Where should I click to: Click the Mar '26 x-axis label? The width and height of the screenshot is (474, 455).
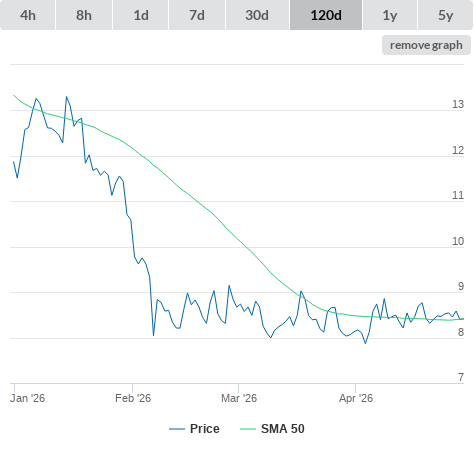coord(239,398)
